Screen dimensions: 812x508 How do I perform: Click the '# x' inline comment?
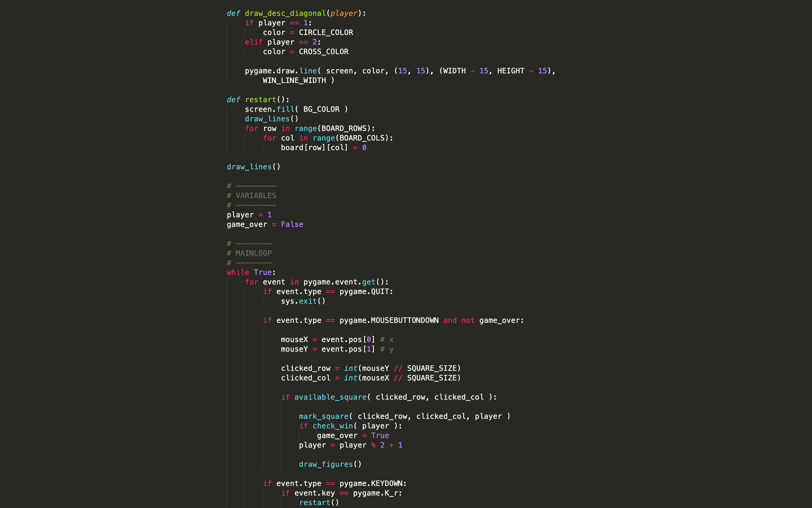(x=387, y=340)
